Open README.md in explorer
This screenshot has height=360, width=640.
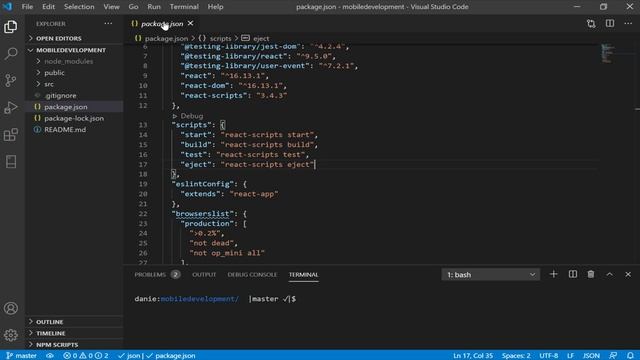pyautogui.click(x=74, y=130)
